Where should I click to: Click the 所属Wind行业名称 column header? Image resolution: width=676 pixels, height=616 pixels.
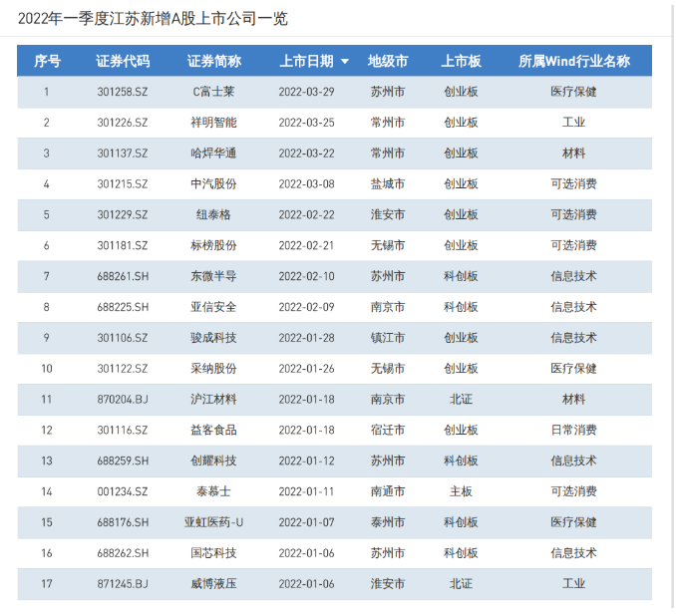coord(574,61)
